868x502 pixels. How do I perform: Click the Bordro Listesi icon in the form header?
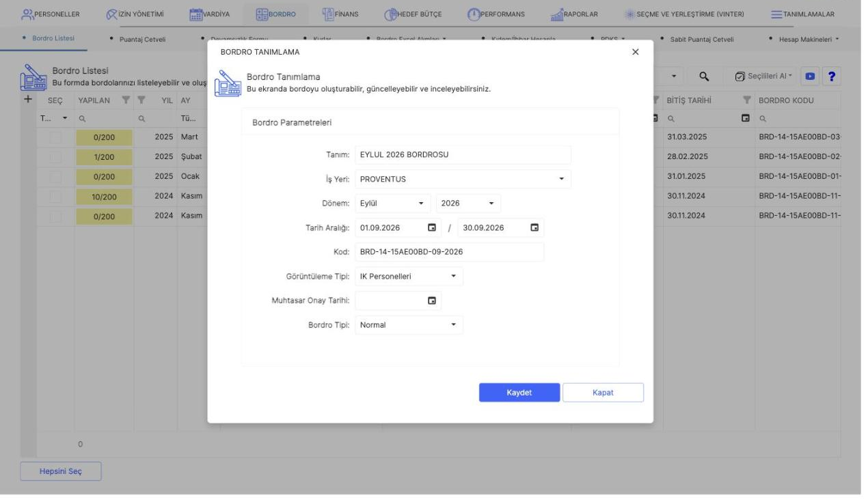[35, 76]
